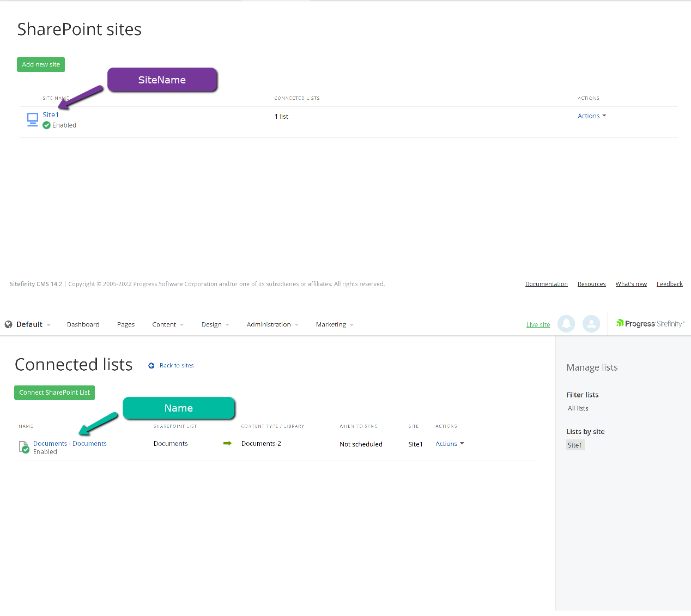
Task: Click the '1 list' connected lists cell
Action: coord(282,117)
